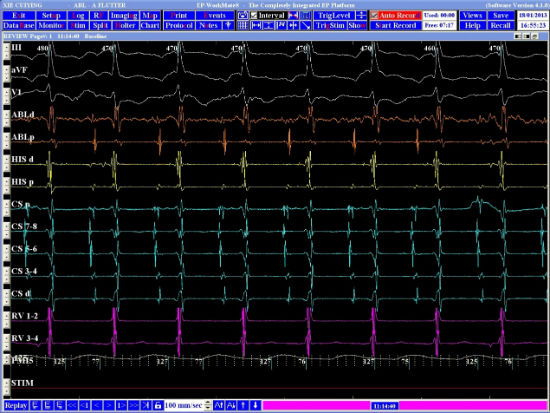Click the grid lines icon
This screenshot has width=550, height=413.
tap(242, 26)
